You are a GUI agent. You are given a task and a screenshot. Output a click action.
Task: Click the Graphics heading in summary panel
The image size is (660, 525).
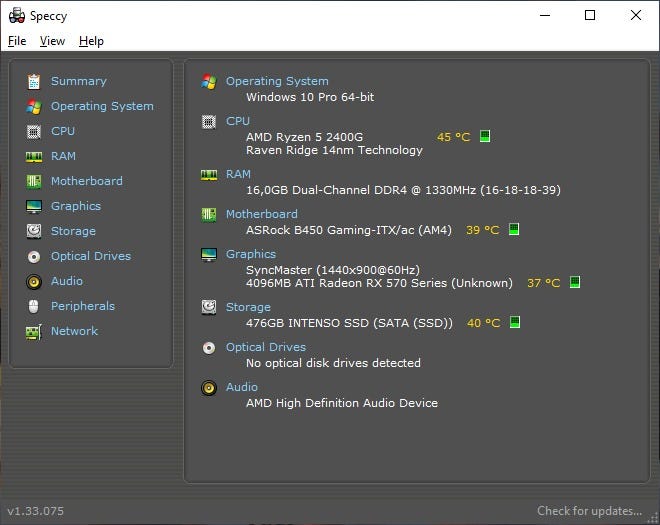251,254
